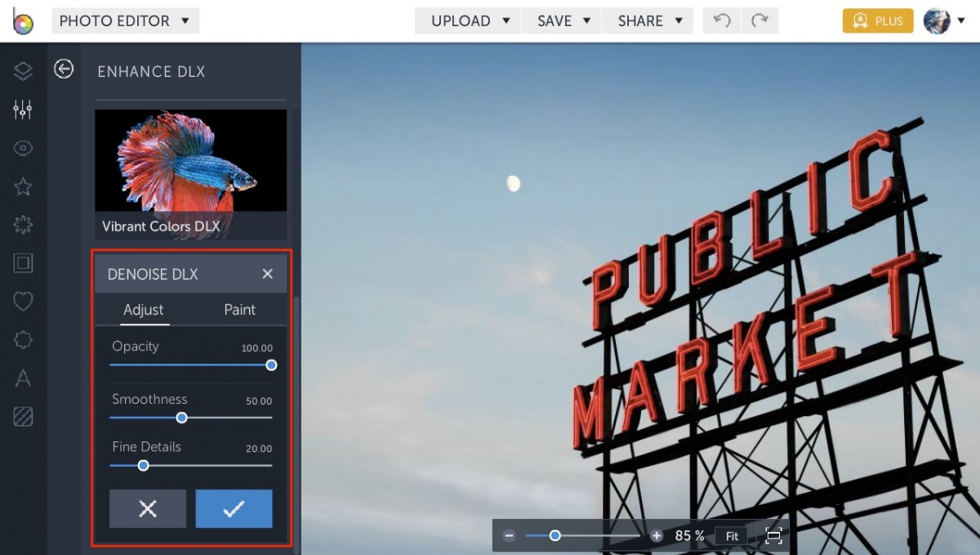Expand the Share dropdown menu
The width and height of the screenshot is (980, 555).
(648, 21)
